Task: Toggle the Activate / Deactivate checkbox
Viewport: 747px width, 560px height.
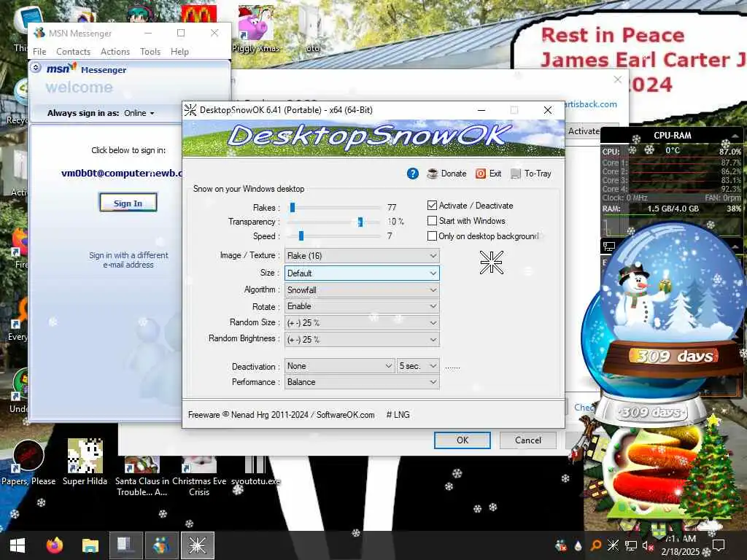Action: click(432, 206)
